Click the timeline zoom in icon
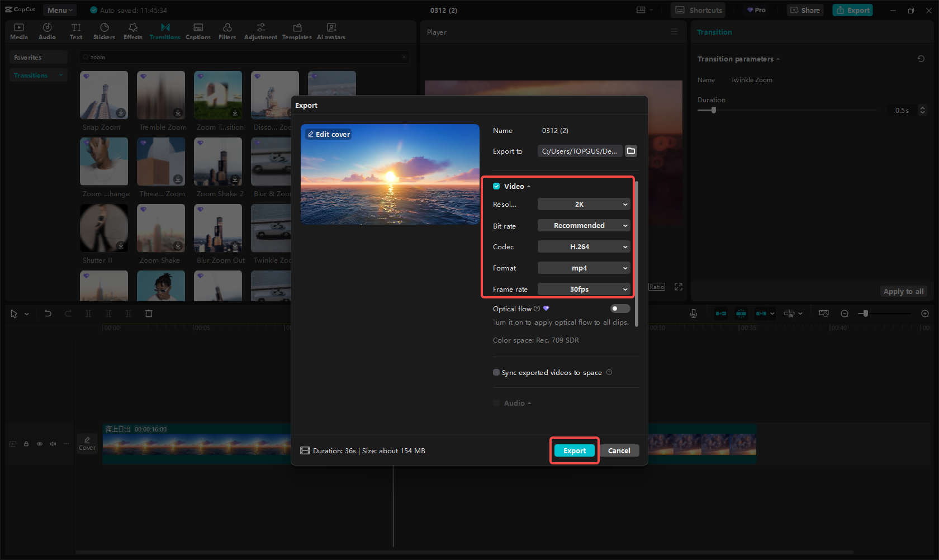939x560 pixels. pos(925,314)
